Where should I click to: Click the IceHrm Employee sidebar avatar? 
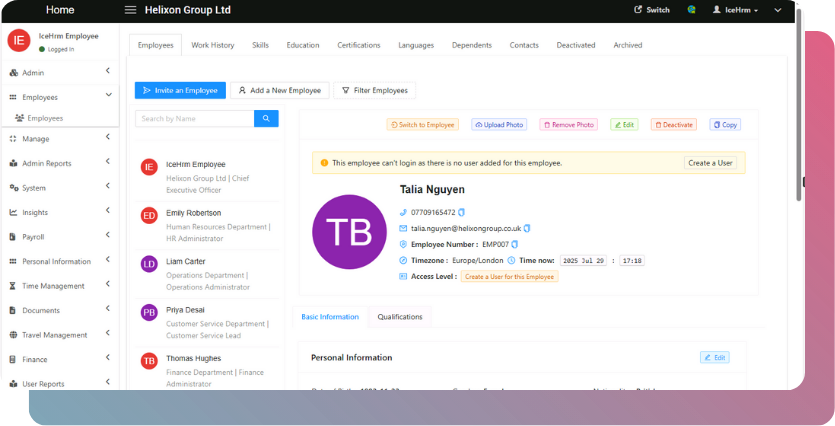(x=19, y=40)
